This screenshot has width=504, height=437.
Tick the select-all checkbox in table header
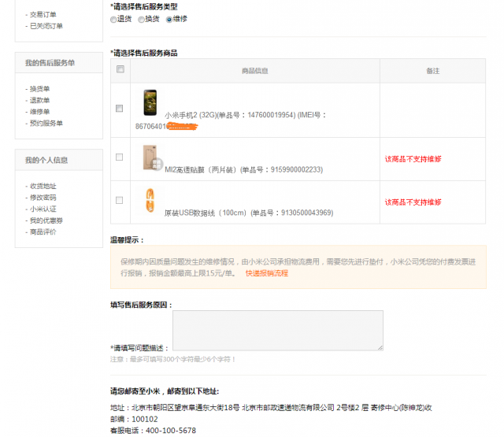pos(120,69)
